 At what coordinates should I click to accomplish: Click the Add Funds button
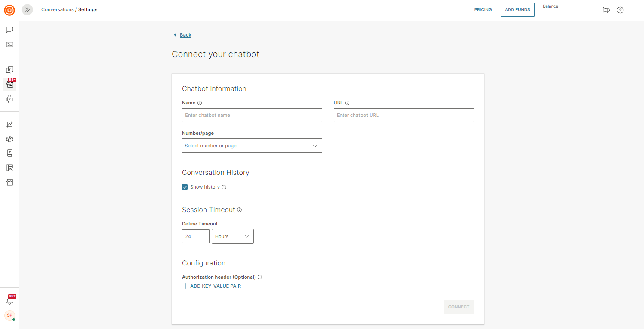(x=517, y=10)
